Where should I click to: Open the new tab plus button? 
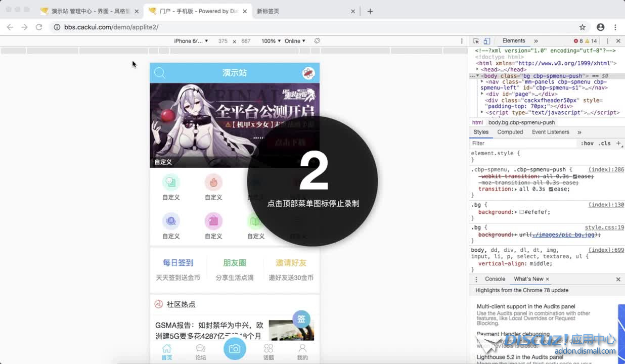point(370,11)
